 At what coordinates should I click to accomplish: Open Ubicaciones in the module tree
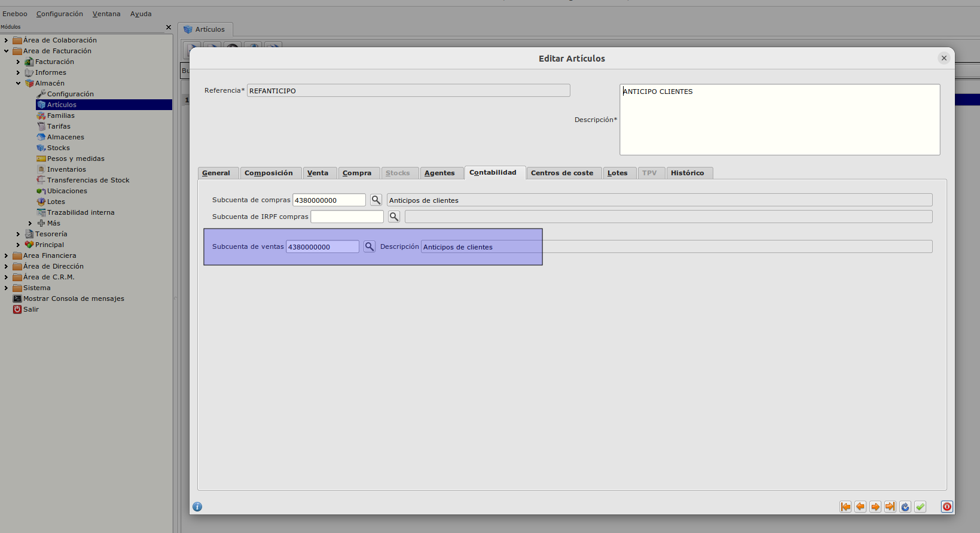(67, 191)
